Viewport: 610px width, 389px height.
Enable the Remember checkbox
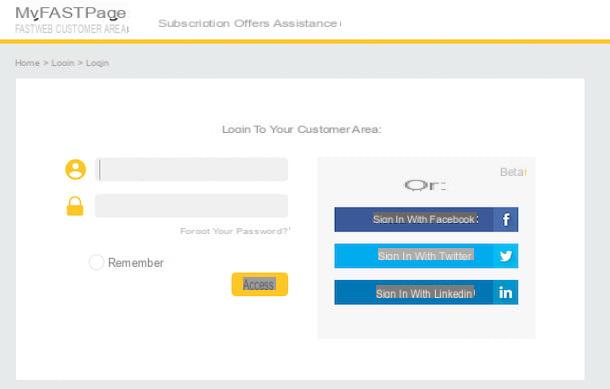pyautogui.click(x=96, y=262)
